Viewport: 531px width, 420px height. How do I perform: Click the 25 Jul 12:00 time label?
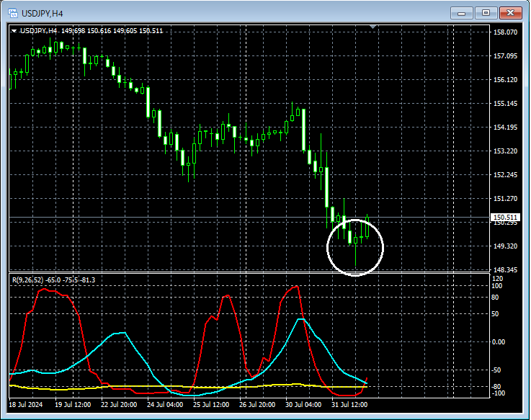pyautogui.click(x=211, y=405)
